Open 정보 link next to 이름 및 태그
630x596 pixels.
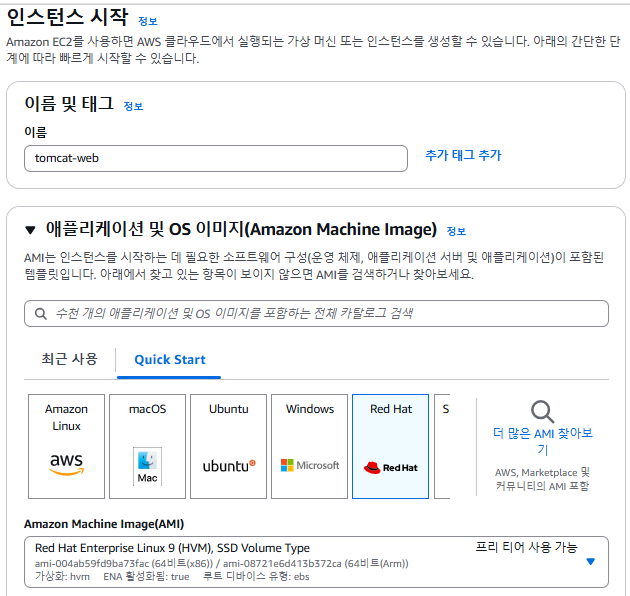133,107
